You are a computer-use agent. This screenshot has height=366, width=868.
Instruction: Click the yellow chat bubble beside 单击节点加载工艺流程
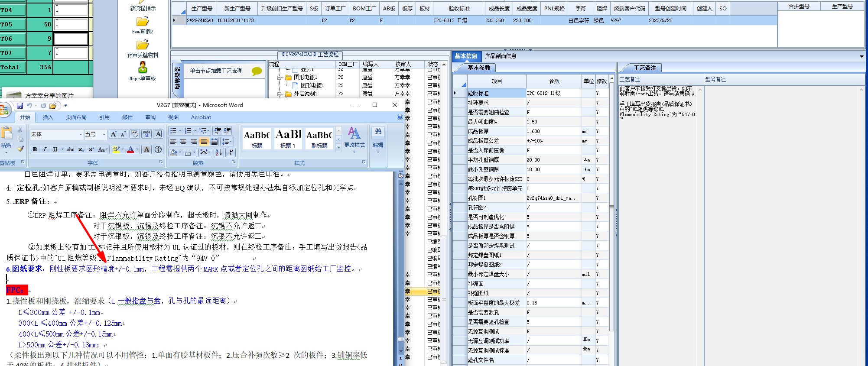(257, 71)
